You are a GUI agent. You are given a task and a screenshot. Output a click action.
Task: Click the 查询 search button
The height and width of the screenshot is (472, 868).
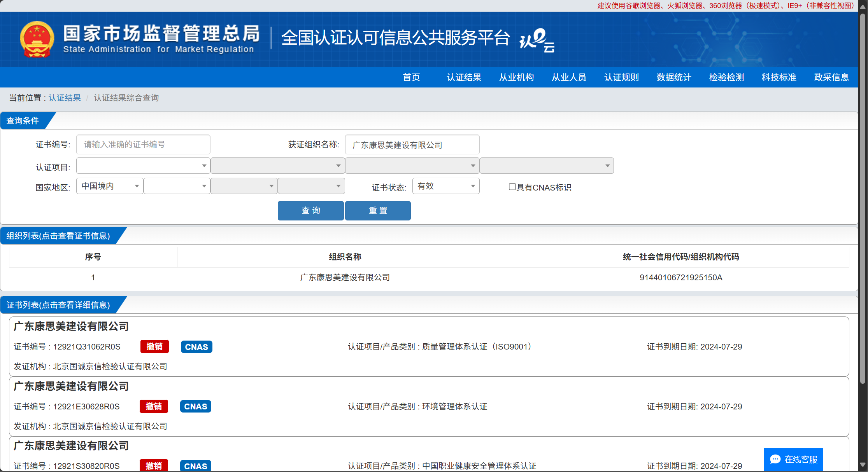(x=311, y=211)
